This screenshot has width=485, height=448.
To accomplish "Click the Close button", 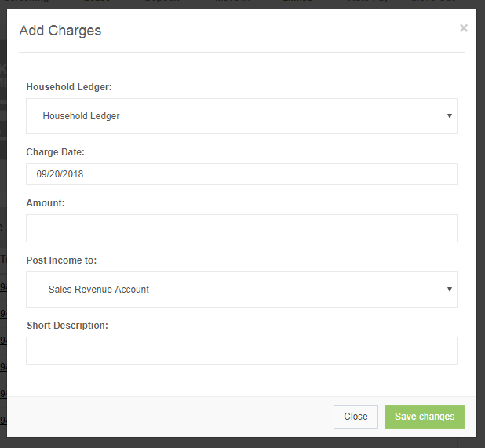I will [356, 417].
